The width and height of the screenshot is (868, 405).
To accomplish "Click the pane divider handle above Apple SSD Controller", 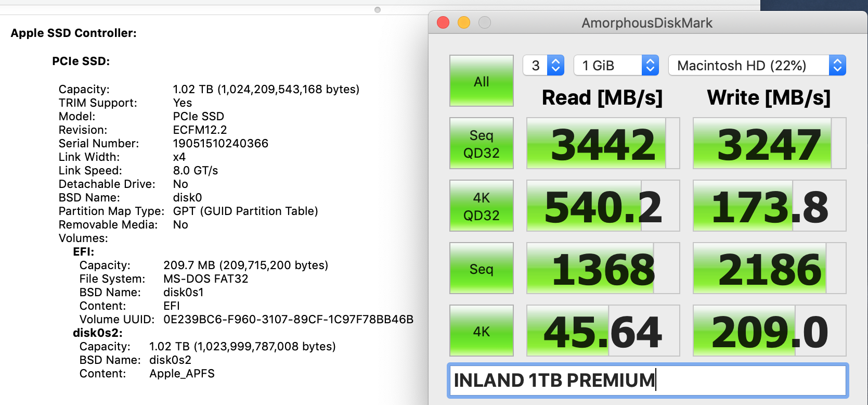I will 378,10.
